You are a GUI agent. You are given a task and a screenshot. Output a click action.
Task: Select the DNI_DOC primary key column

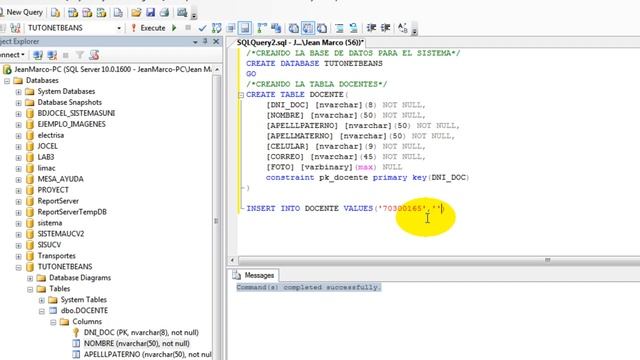pos(141,333)
